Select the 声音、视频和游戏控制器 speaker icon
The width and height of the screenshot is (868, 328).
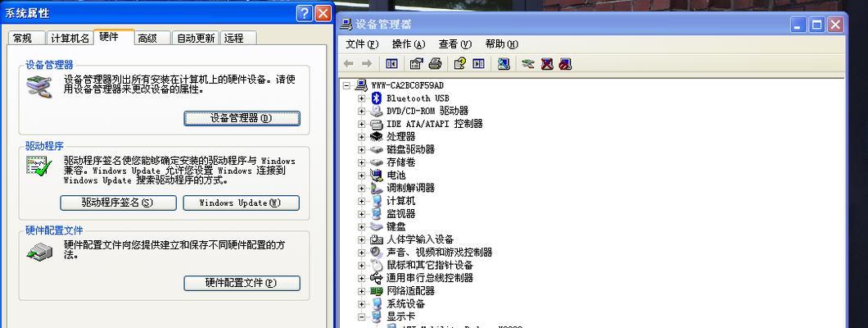click(x=377, y=252)
